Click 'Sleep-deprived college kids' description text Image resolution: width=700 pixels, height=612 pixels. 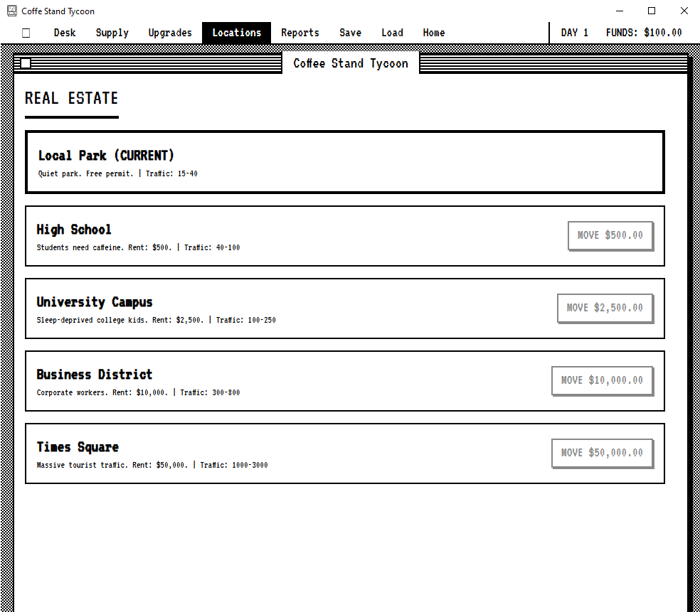tap(90, 320)
